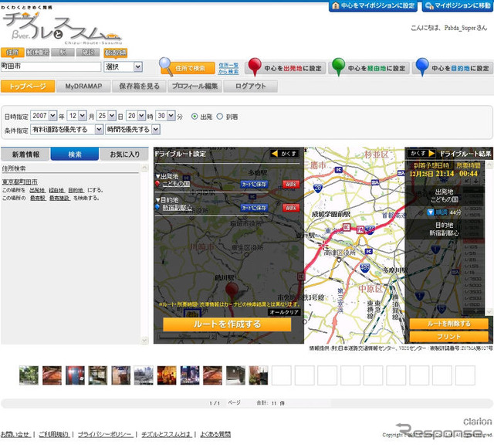
Task: Click blue down-arrow icon beside 44分
Action: 431,212
